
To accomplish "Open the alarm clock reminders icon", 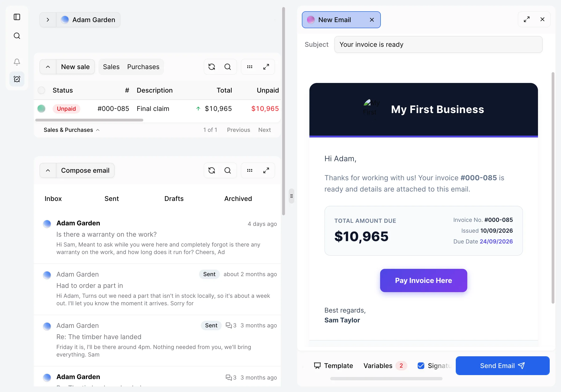I will click(17, 79).
